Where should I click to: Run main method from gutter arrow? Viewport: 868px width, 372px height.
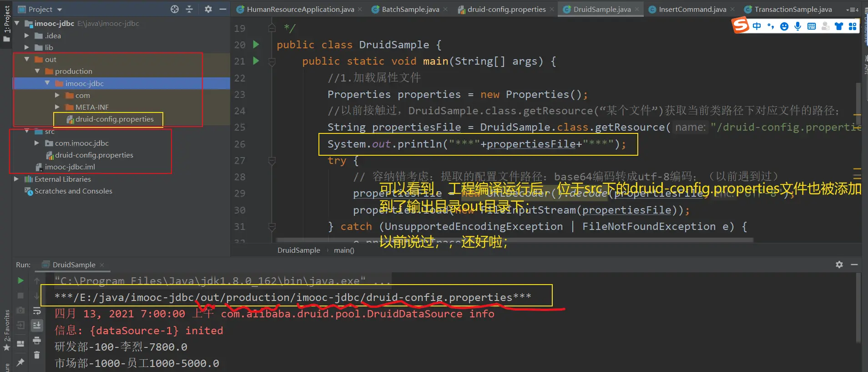(x=256, y=61)
